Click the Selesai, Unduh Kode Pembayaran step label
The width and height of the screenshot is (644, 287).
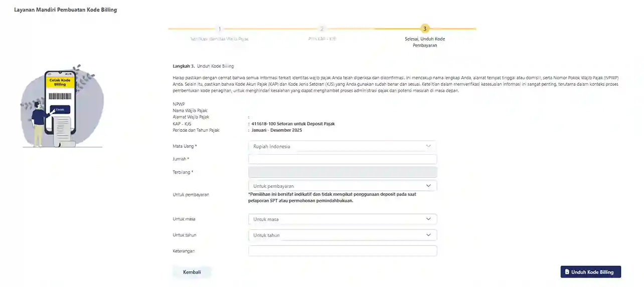pyautogui.click(x=425, y=42)
